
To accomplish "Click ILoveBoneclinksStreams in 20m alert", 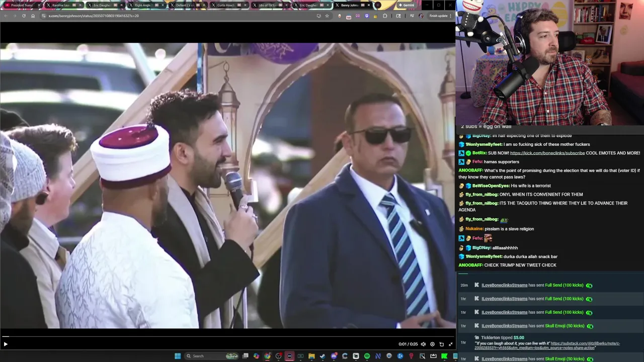I will [x=504, y=285].
